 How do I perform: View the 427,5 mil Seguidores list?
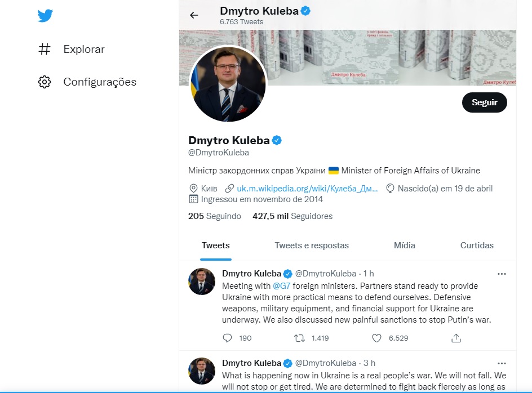[x=292, y=216]
